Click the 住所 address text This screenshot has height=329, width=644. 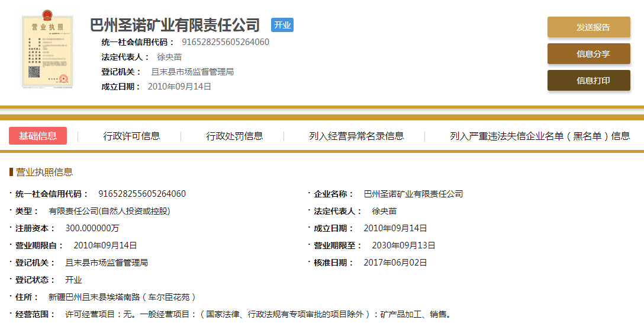[122, 297]
